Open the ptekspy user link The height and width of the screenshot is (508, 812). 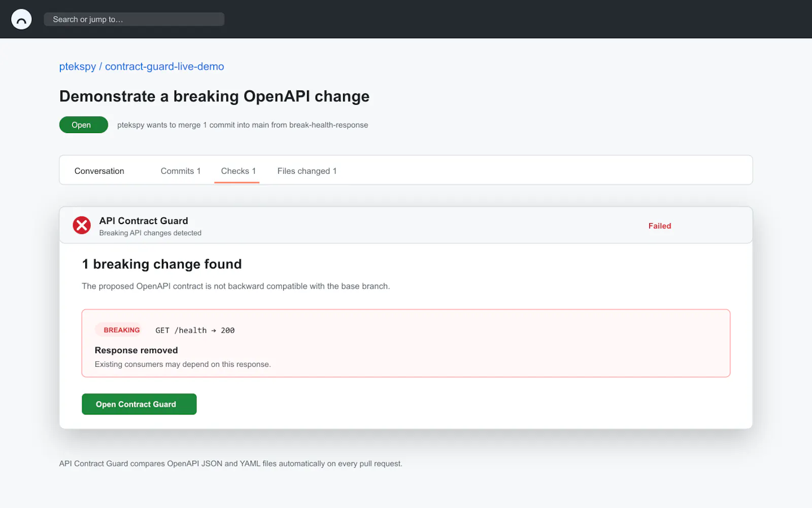(x=78, y=67)
